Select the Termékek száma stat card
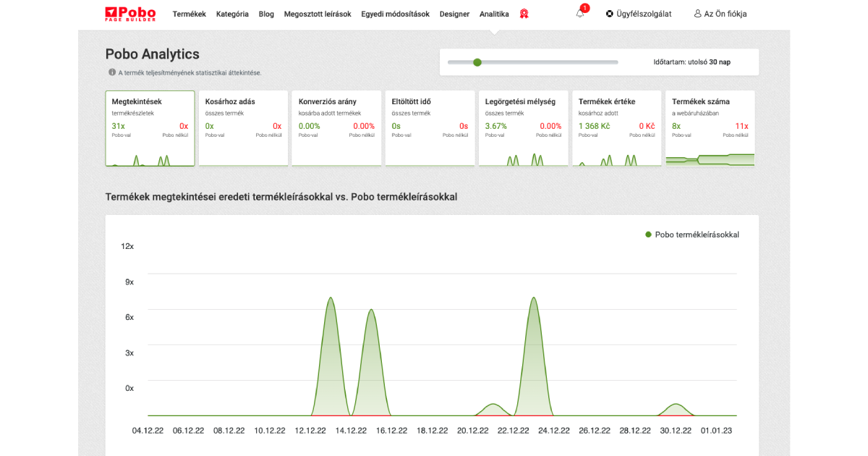The image size is (868, 456). (x=710, y=128)
